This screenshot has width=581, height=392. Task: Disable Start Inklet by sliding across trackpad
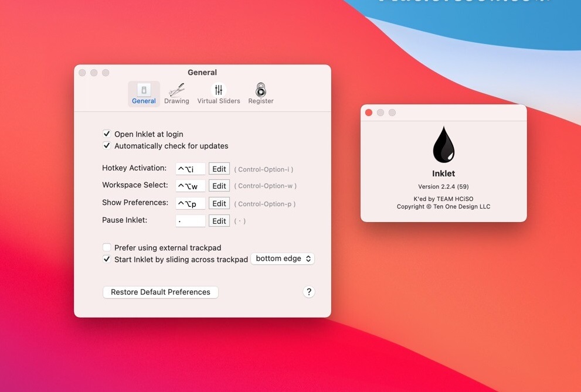coord(107,259)
